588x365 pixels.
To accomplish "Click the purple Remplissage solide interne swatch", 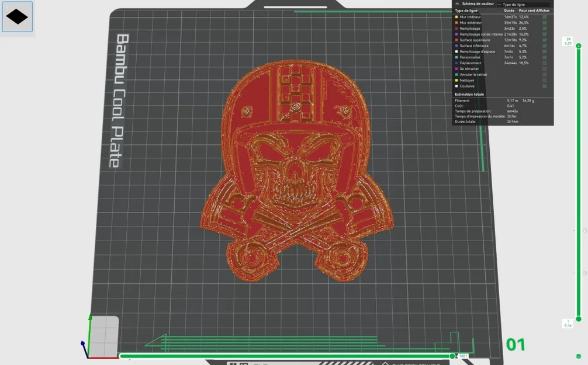I will point(456,34).
